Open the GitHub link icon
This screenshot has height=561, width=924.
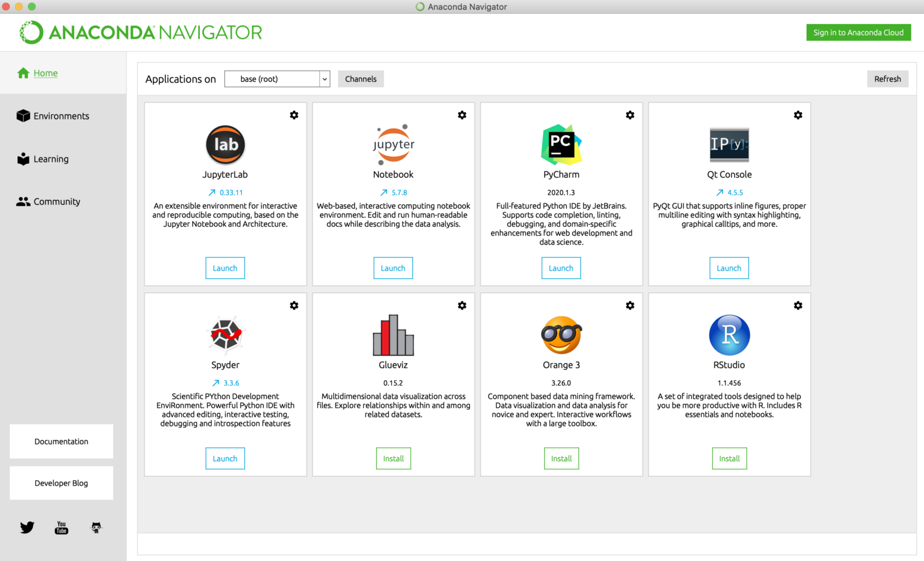pos(96,528)
